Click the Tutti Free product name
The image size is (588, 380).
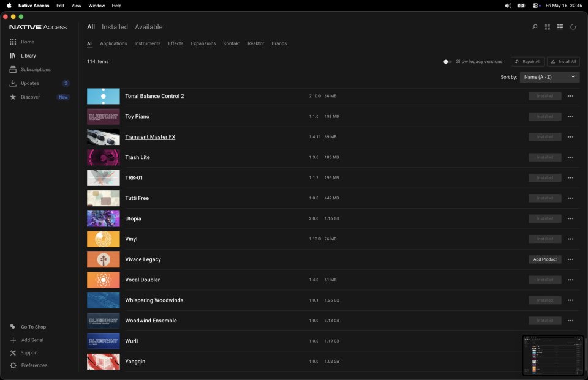(137, 198)
